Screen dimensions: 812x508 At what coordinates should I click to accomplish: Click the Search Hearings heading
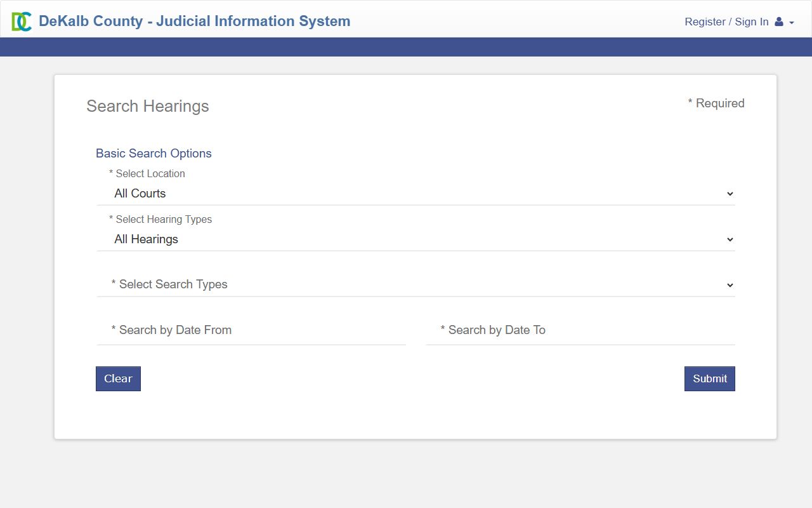pos(148,106)
